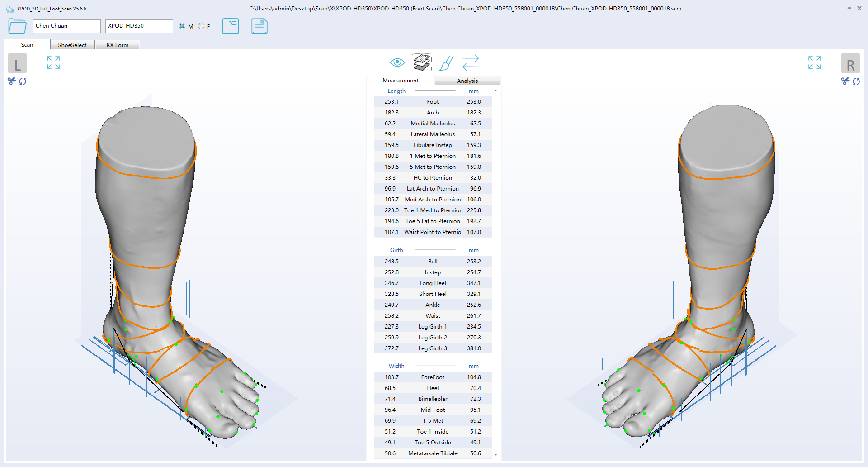The height and width of the screenshot is (467, 868).
Task: Select the layers stack icon
Action: (x=421, y=62)
